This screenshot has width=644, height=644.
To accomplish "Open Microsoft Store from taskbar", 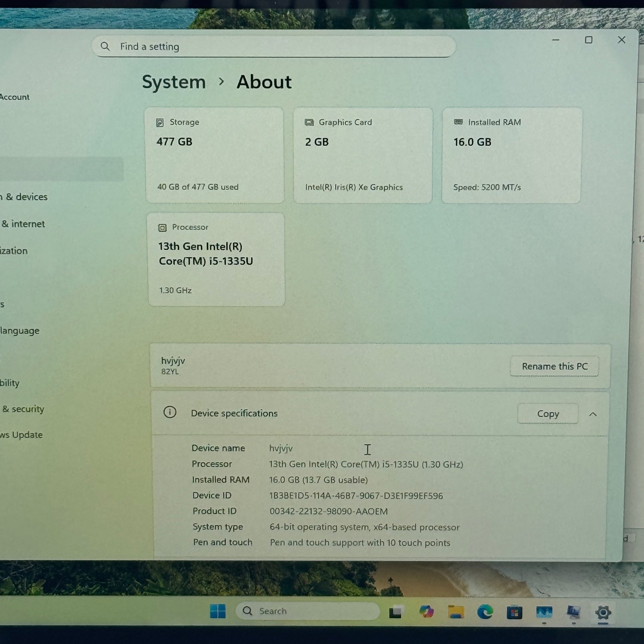I will tap(514, 612).
